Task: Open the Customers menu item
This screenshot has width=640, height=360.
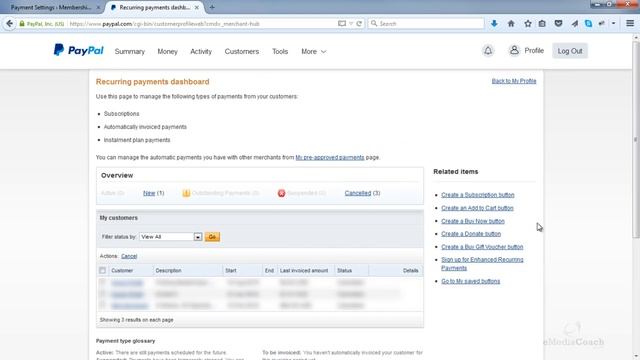Action: (242, 51)
